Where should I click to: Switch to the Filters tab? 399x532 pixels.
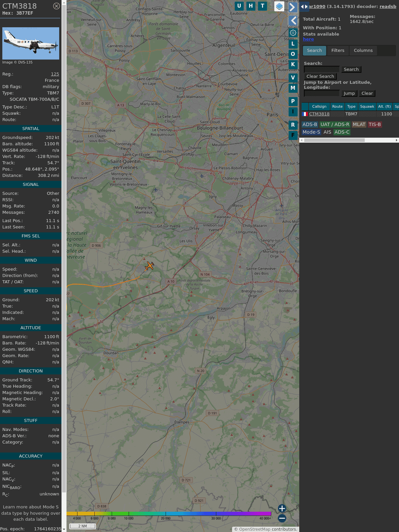point(337,51)
